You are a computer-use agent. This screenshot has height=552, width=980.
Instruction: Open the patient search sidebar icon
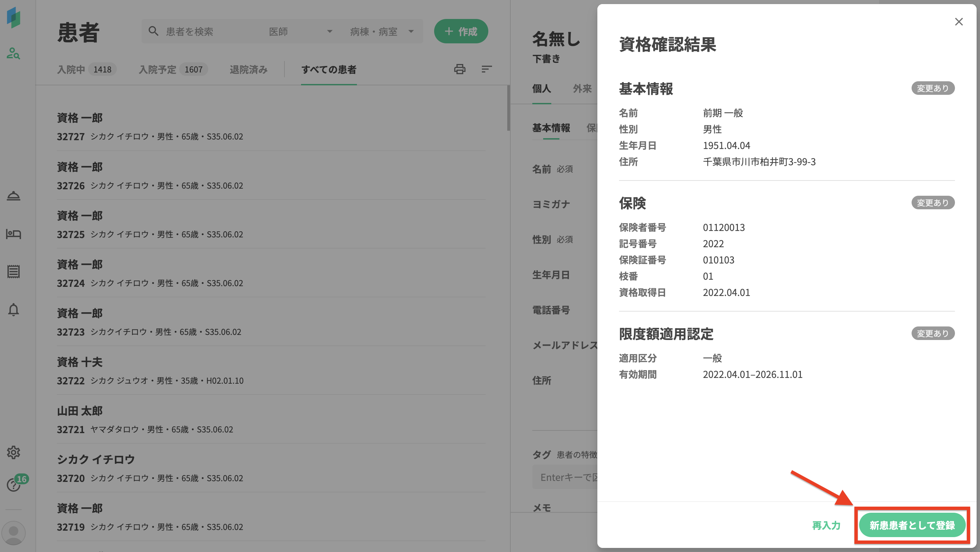(13, 53)
